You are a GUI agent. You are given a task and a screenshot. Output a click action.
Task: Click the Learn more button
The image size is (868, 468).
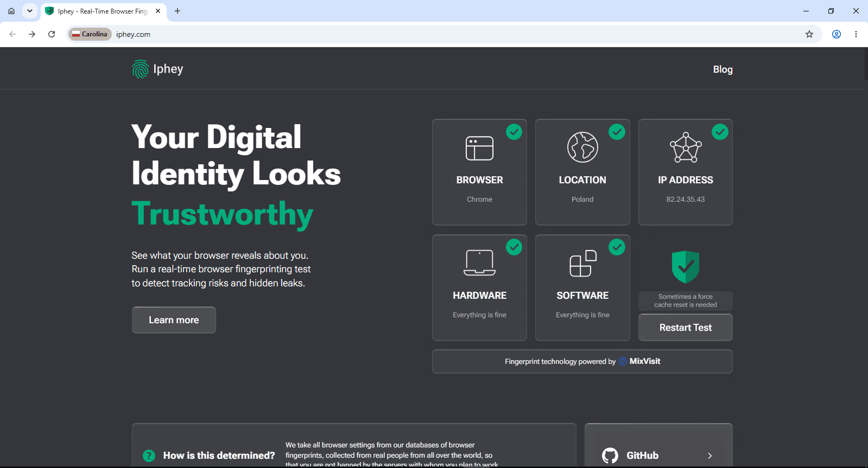pyautogui.click(x=174, y=320)
